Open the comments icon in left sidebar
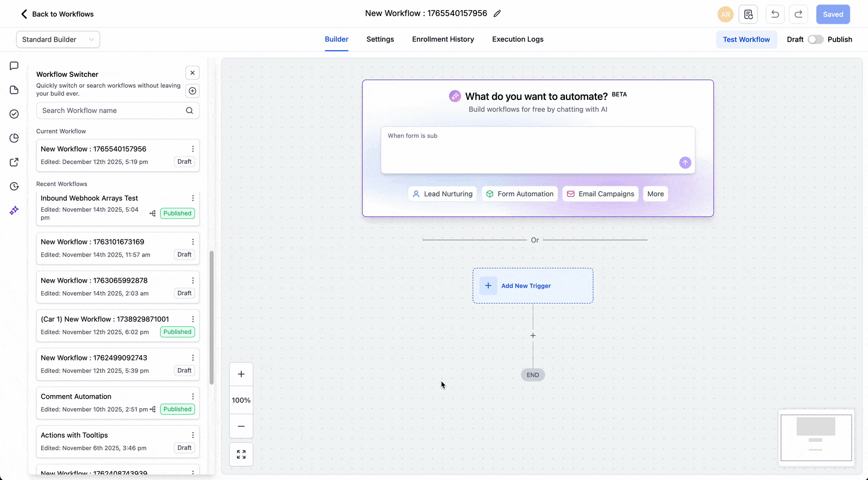 click(x=14, y=66)
